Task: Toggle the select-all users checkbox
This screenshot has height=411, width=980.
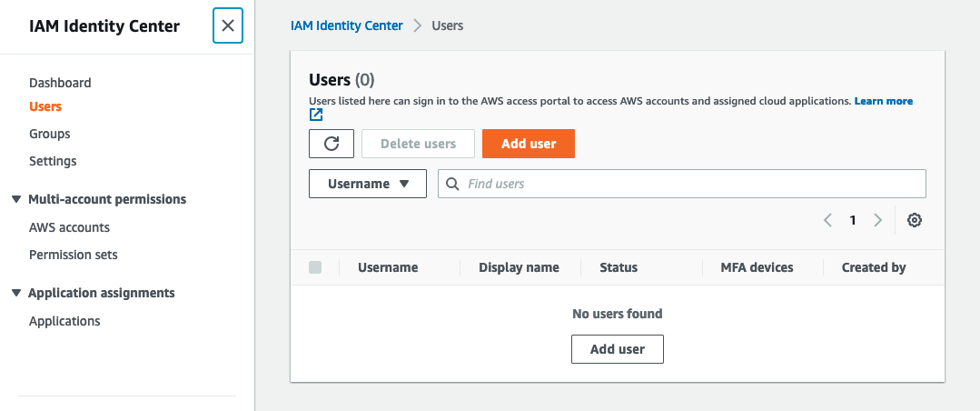Action: 315,267
